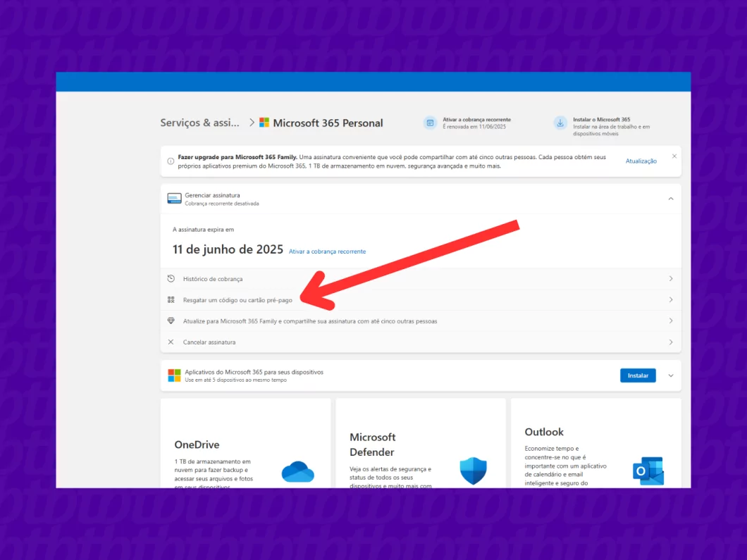The image size is (747, 560).
Task: Click the Cobrança recorrente desativada status text
Action: click(222, 204)
